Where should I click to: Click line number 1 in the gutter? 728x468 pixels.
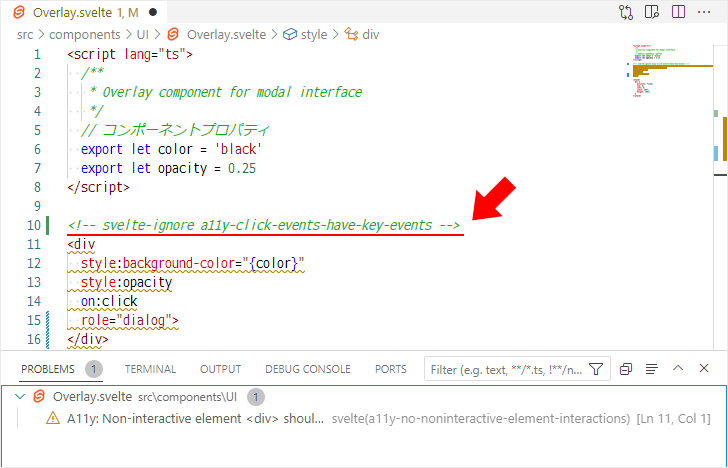pos(37,55)
